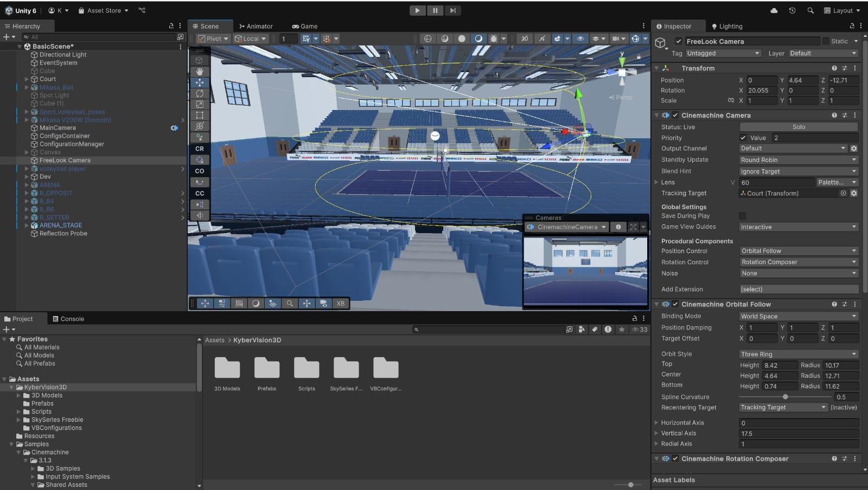Enable the Save During Play checkbox
Viewport: 868px width, 490px height.
(x=743, y=216)
